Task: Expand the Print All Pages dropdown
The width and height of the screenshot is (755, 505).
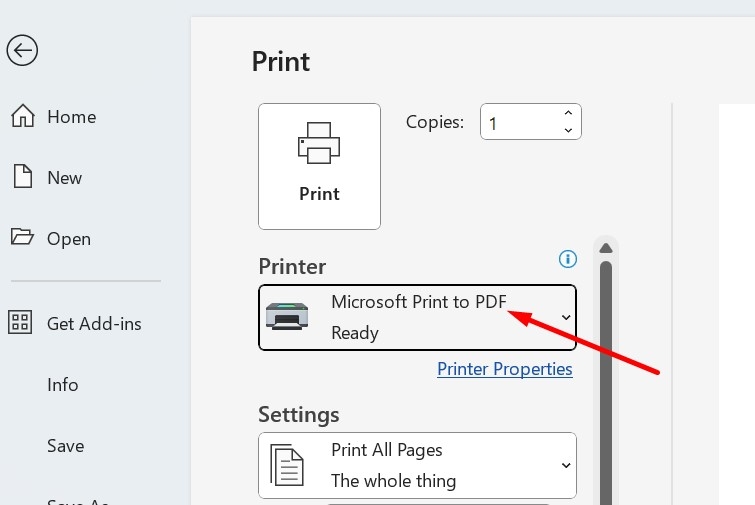Action: [x=417, y=466]
